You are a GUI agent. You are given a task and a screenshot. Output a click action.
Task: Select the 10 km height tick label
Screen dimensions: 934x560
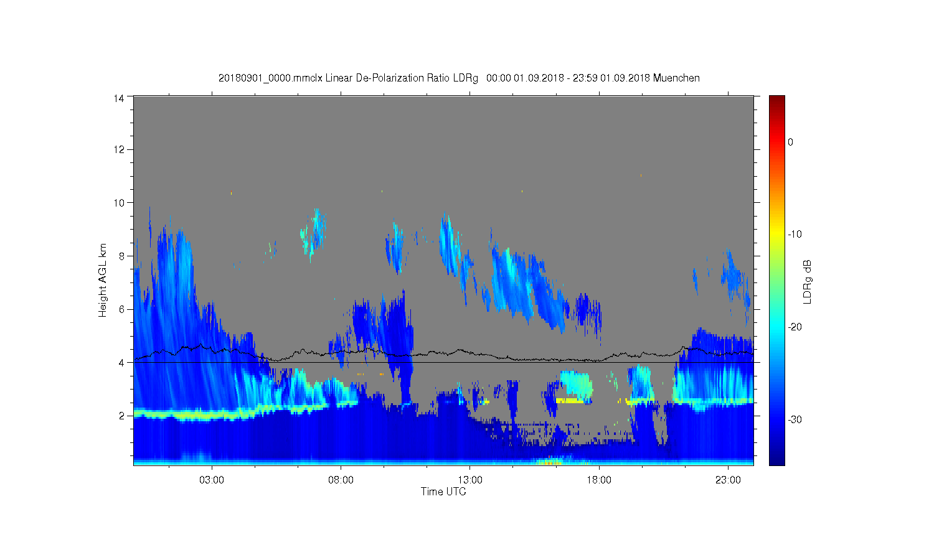pos(119,203)
